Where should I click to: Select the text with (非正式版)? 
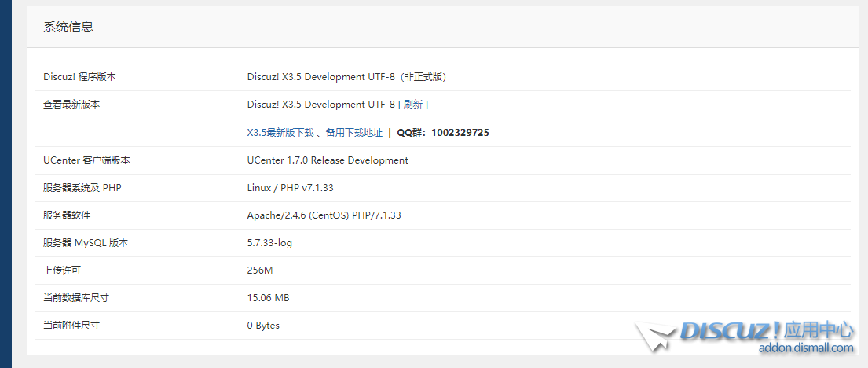click(423, 77)
